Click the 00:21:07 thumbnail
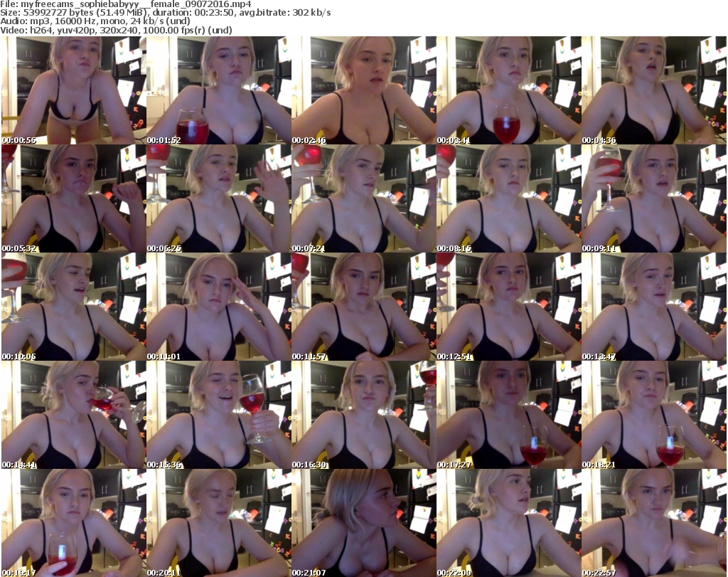This screenshot has height=577, width=728. (363, 523)
